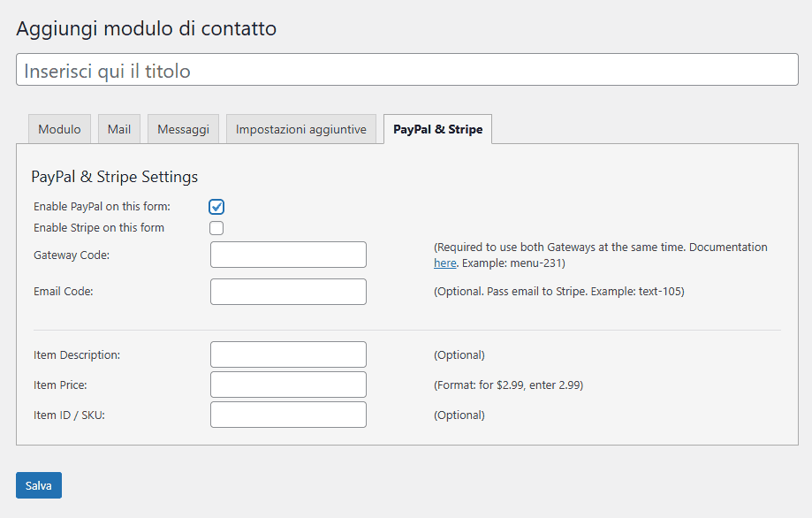This screenshot has width=812, height=518.
Task: Click the 'Aggiungi modulo di contatto' heading
Action: coord(147,28)
